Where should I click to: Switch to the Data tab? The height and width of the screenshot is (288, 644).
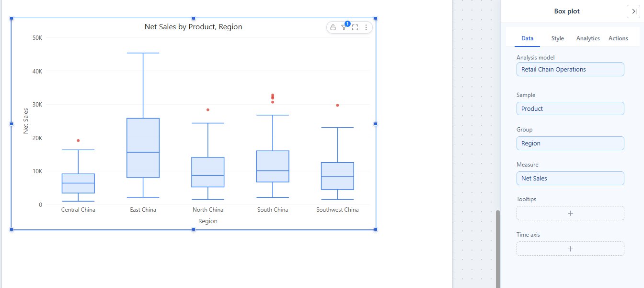coord(527,38)
